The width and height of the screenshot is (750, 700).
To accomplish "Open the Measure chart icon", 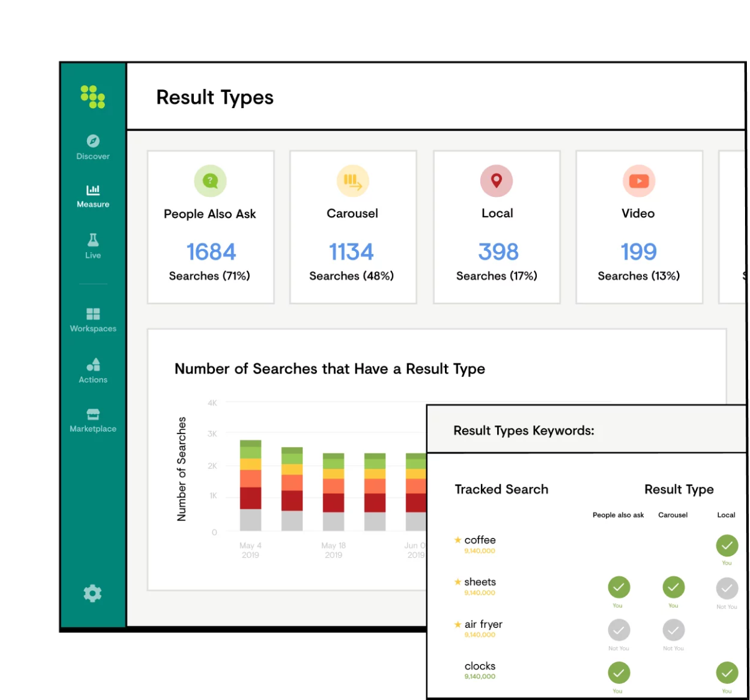I will tap(93, 189).
